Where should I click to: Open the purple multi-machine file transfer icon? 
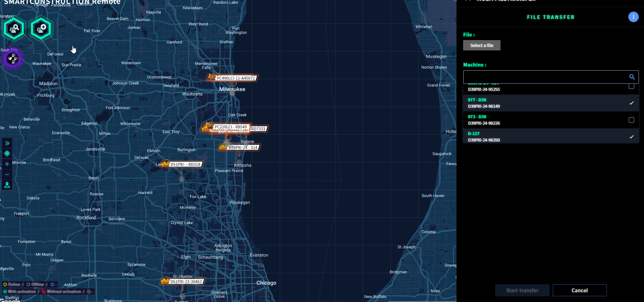pyautogui.click(x=13, y=58)
